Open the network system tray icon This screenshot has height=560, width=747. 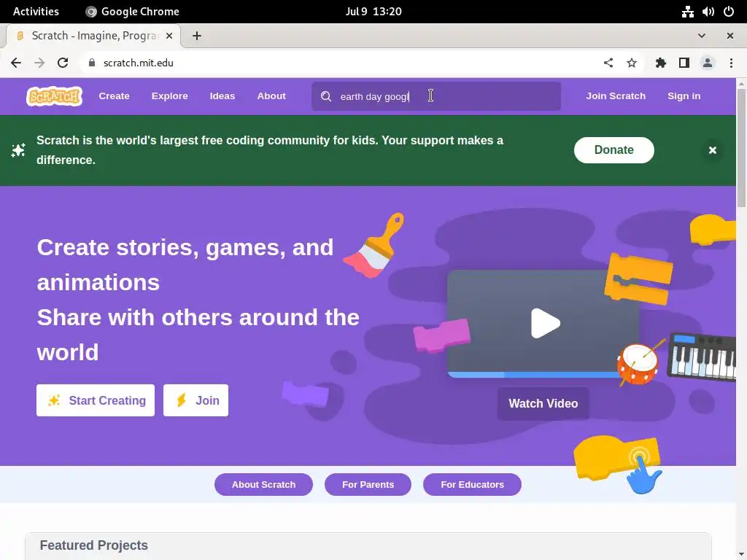pos(687,12)
